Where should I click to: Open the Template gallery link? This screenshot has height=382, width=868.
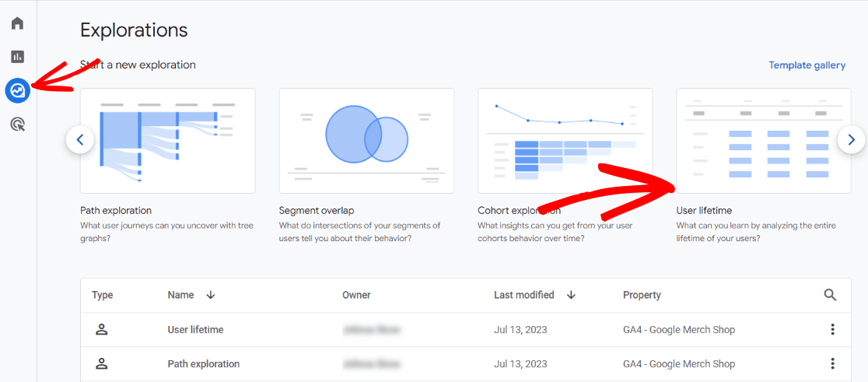[807, 65]
